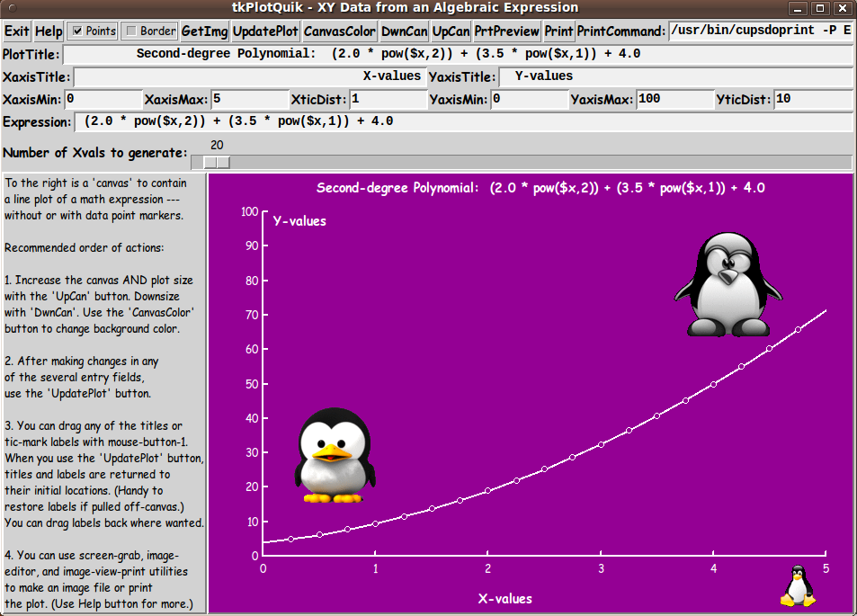Click the '20' y-axis tick label
This screenshot has width=857, height=616.
(252, 487)
